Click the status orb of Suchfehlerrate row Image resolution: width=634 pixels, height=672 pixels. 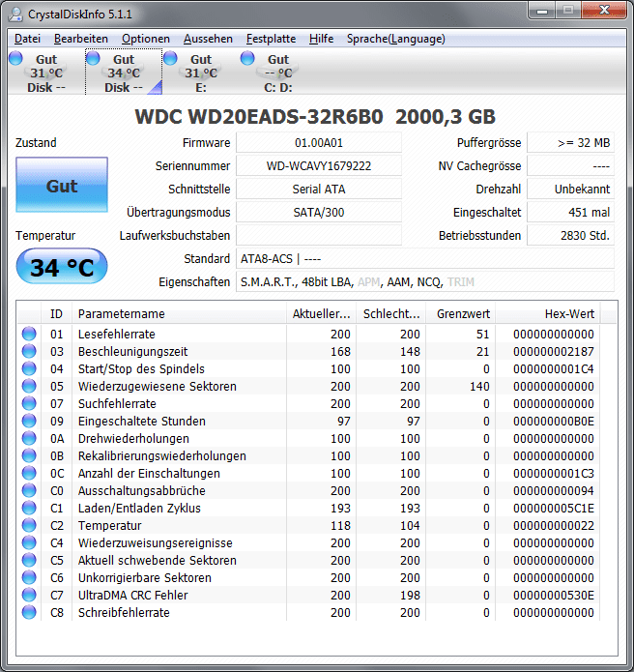[29, 403]
